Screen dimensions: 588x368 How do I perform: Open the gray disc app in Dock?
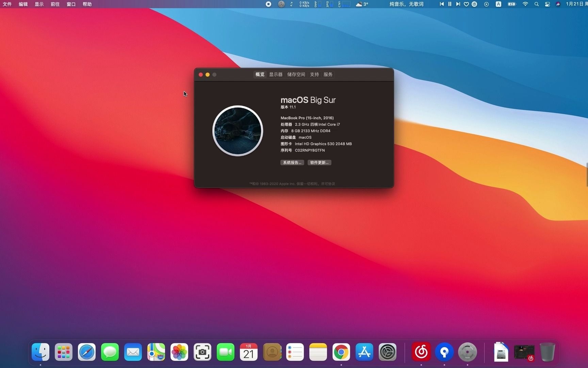coord(468,352)
